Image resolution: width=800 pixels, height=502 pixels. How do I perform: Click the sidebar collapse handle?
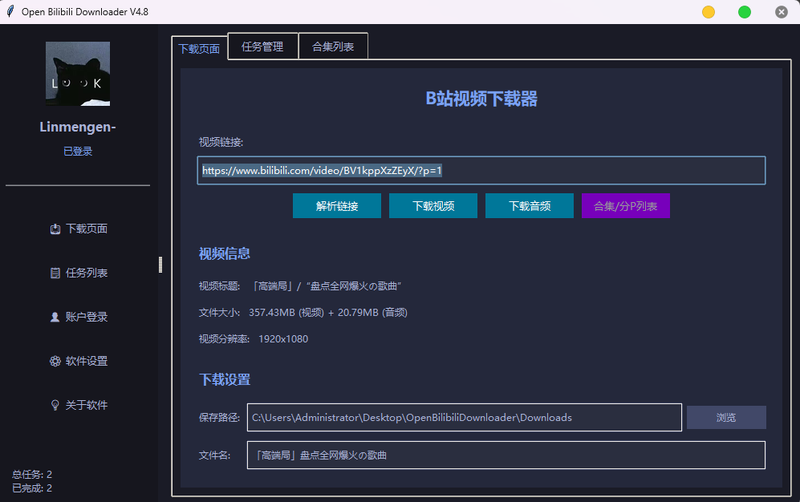point(160,265)
